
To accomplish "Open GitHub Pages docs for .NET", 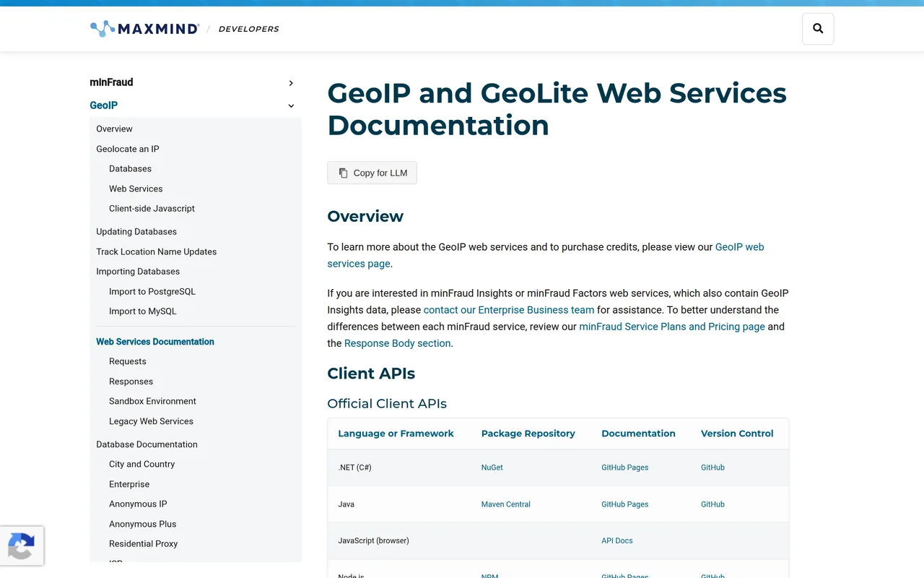I will pyautogui.click(x=624, y=467).
